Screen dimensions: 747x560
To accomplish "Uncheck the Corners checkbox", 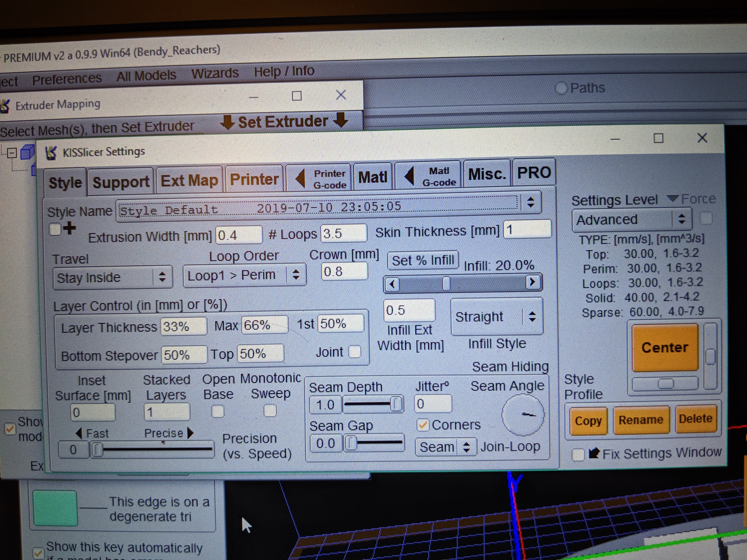I will point(423,425).
